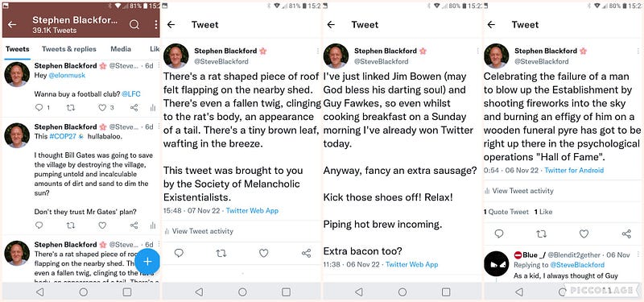Open the @elonmusk mention link
This screenshot has height=302, width=644.
click(x=67, y=76)
